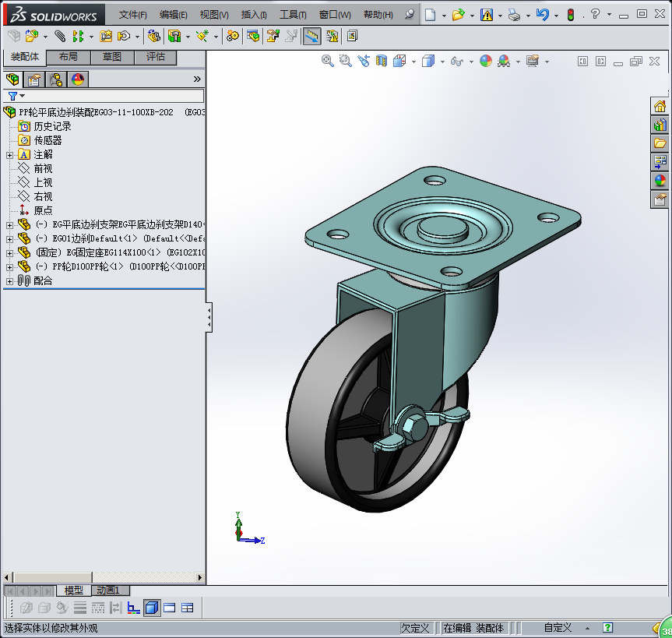Click the Section View icon
672x638 pixels.
381,61
